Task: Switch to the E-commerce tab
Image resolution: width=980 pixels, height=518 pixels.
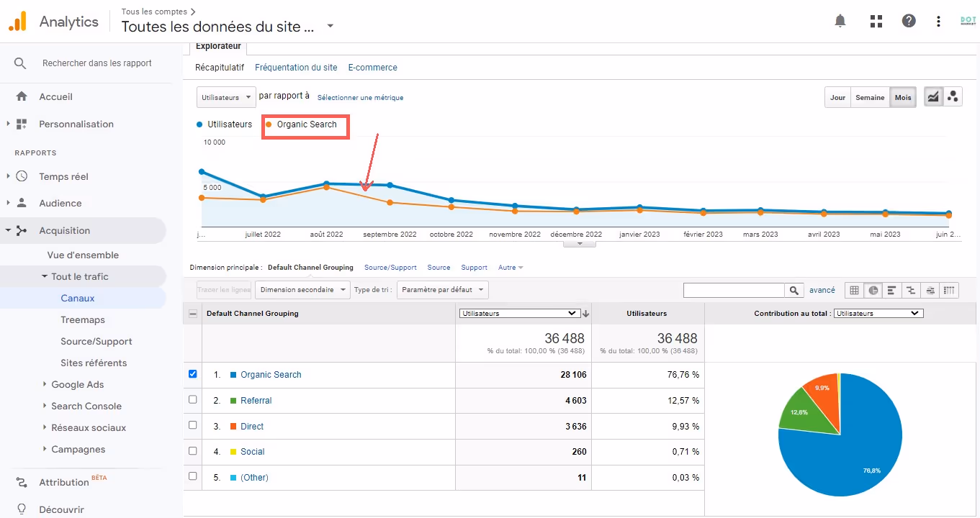Action: tap(372, 67)
